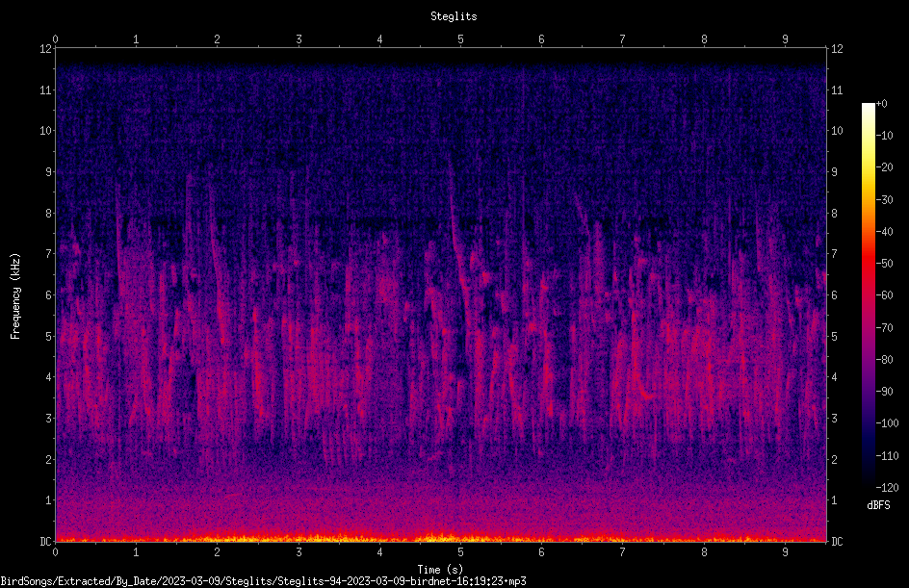Click the 4 kHz label on left frequency axis

point(49,377)
